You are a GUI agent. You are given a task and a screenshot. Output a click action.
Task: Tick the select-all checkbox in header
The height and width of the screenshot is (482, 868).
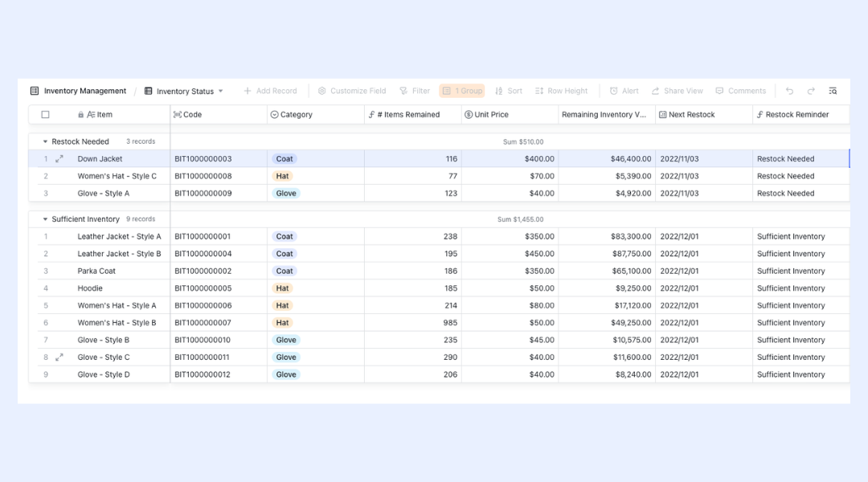coord(45,115)
